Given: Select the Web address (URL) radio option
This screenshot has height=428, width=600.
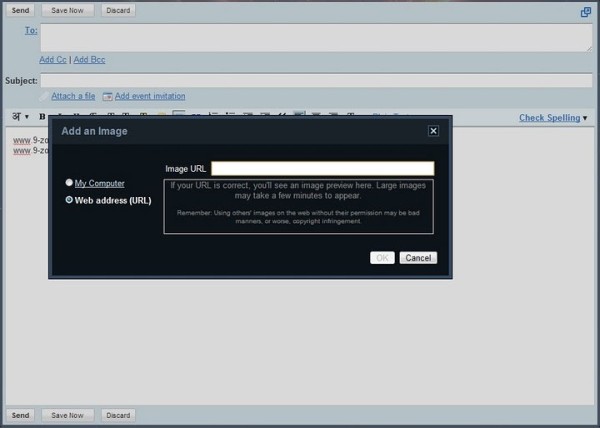Looking at the screenshot, I should (x=69, y=200).
